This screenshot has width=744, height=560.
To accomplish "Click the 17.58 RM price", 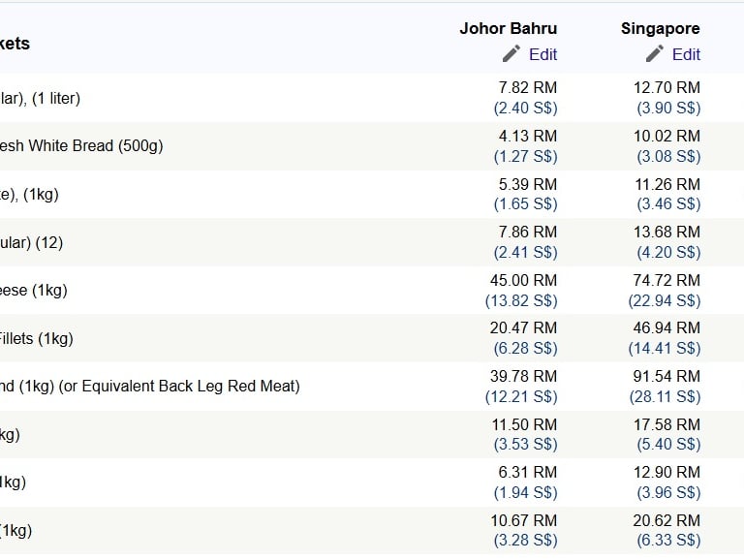I will click(666, 424).
